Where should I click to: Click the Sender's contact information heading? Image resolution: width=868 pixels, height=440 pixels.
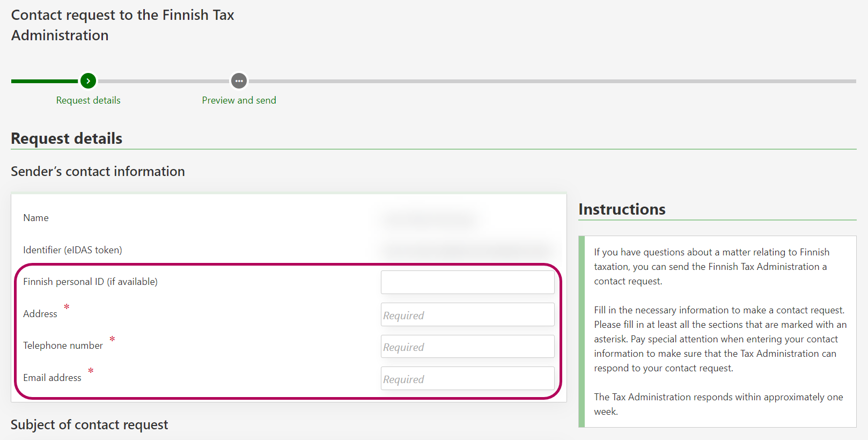pyautogui.click(x=98, y=171)
